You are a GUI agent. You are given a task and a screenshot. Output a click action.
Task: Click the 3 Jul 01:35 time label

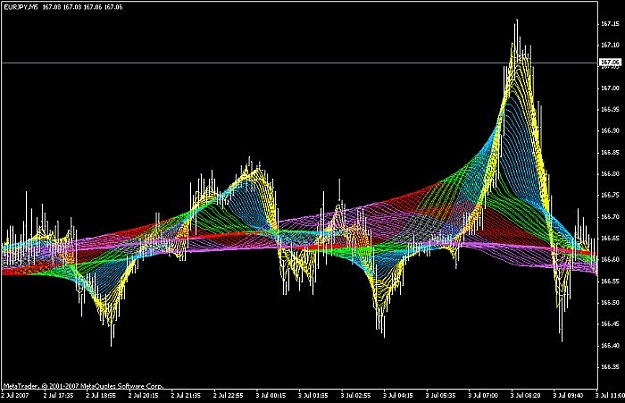tap(313, 396)
